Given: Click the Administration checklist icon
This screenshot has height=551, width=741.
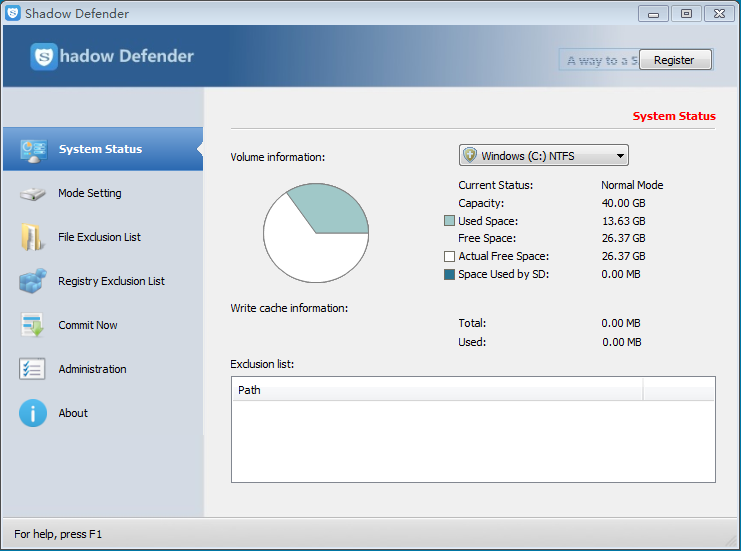Looking at the screenshot, I should 33,369.
